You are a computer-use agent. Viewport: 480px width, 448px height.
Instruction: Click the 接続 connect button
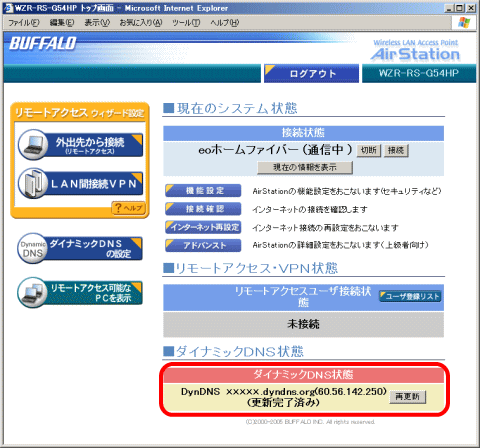(x=396, y=150)
